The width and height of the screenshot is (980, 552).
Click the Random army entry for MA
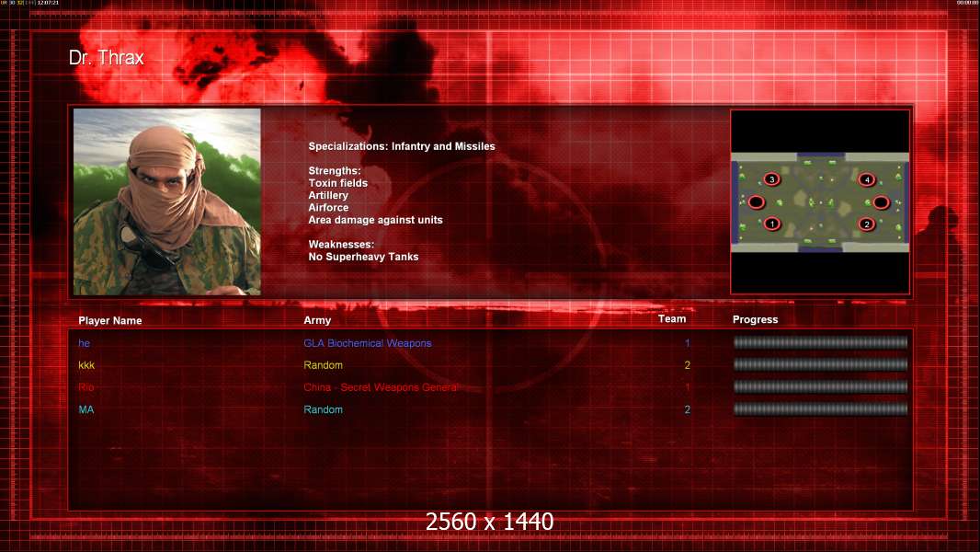tap(323, 409)
